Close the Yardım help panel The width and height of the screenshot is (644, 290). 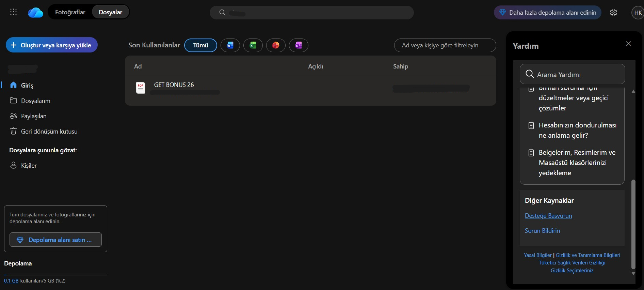click(628, 44)
